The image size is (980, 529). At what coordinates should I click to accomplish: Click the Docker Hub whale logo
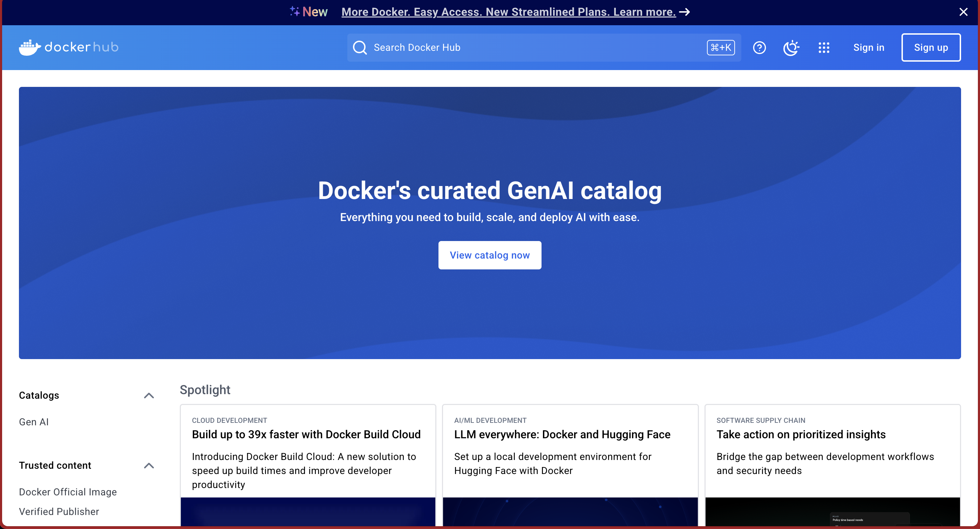68,47
